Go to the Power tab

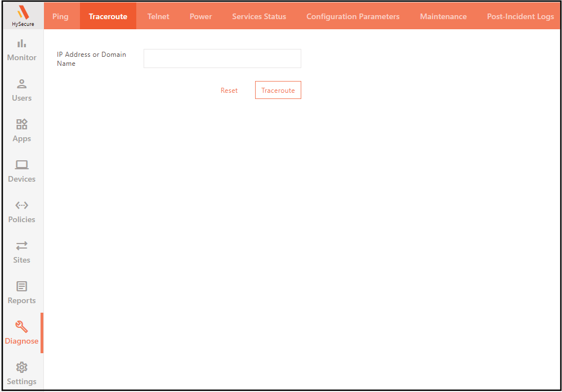pos(200,16)
